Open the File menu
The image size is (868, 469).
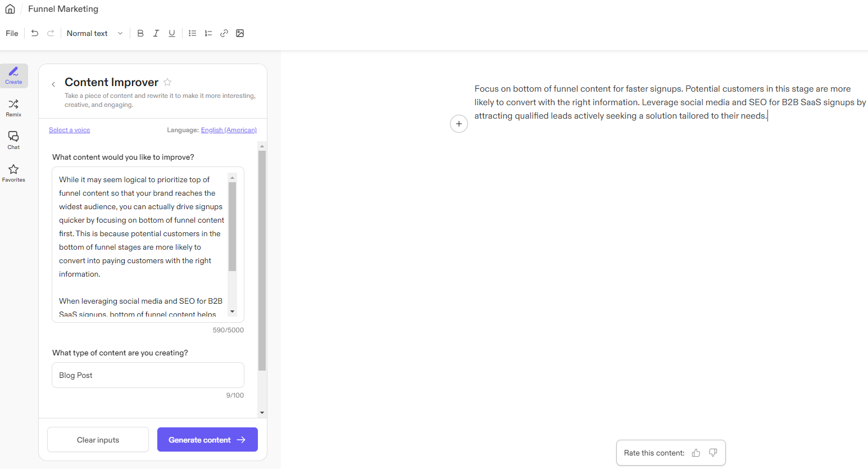point(11,33)
